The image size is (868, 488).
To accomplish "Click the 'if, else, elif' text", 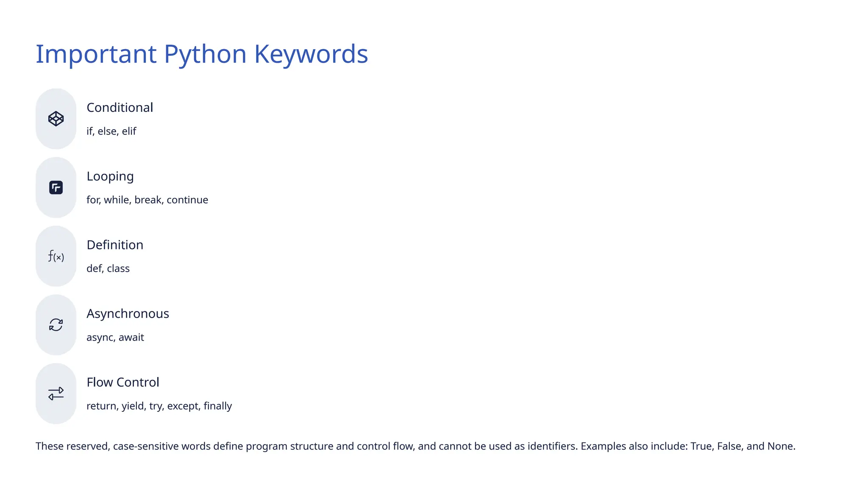I will pos(111,131).
